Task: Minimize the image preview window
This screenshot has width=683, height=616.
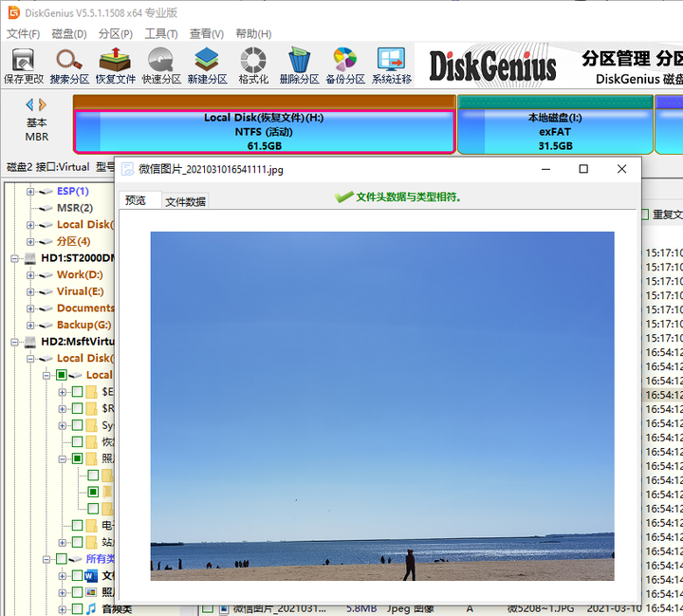Action: click(545, 169)
